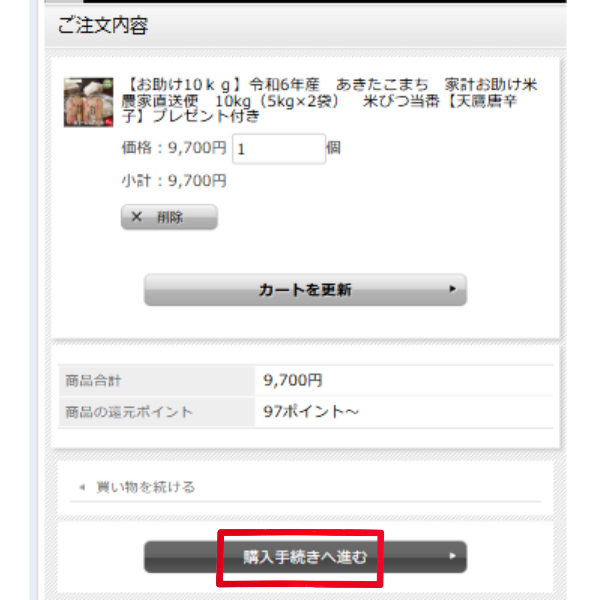Click the 削除 label to remove item
This screenshot has height=600, width=600.
pyautogui.click(x=170, y=217)
